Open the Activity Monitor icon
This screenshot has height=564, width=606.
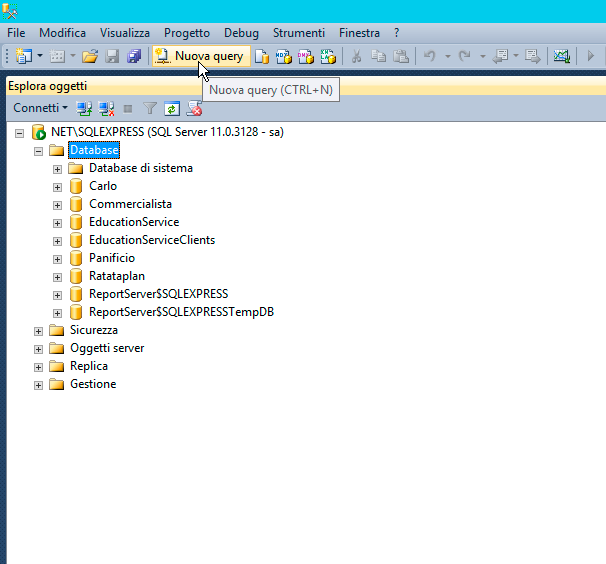click(562, 56)
